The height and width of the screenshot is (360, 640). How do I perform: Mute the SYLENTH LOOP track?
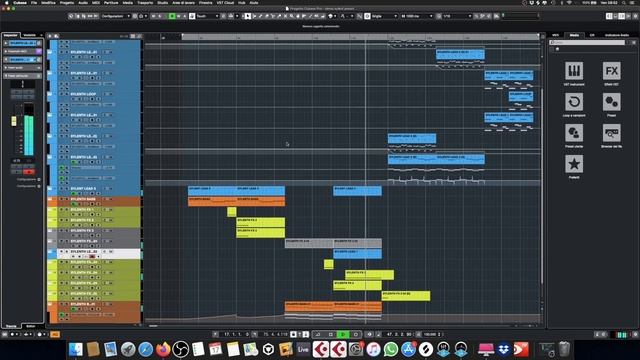[62, 94]
